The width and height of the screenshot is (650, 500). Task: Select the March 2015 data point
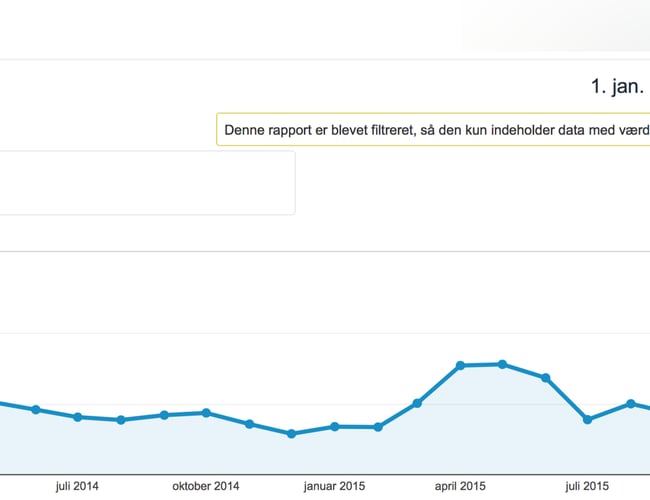coord(417,403)
